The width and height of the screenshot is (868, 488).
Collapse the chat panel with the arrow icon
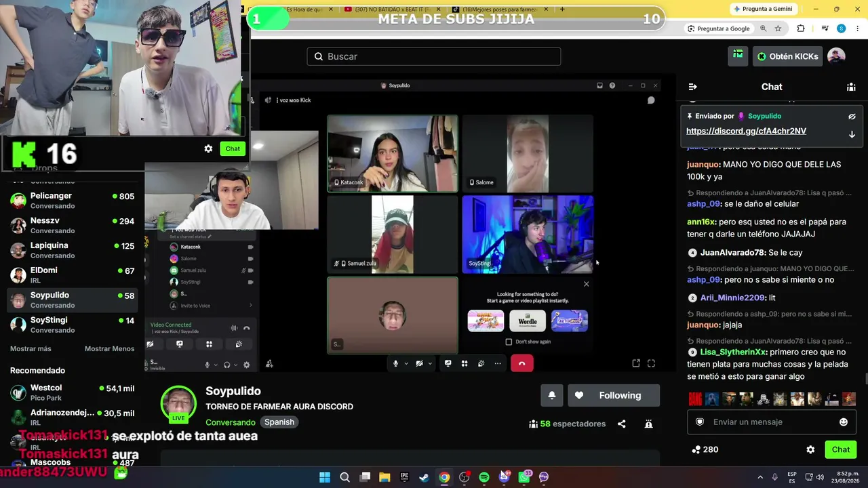pos(692,87)
